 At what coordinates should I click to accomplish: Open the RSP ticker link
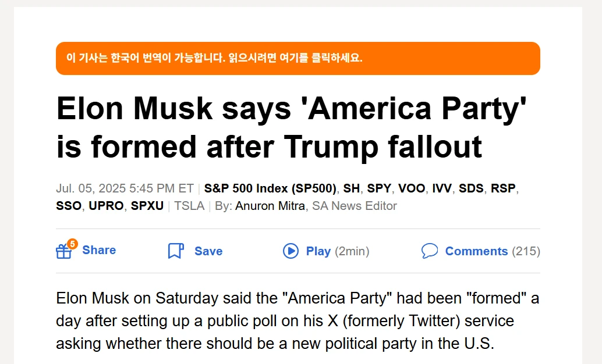click(x=504, y=188)
